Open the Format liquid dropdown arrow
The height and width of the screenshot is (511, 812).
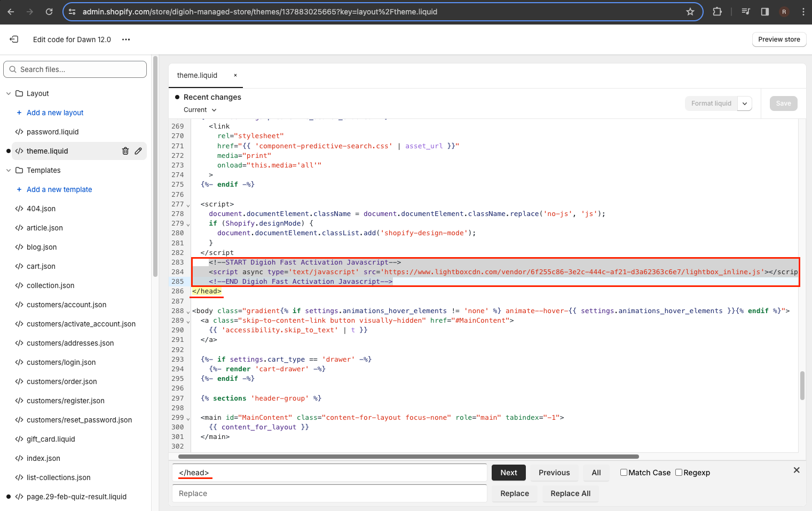click(745, 103)
